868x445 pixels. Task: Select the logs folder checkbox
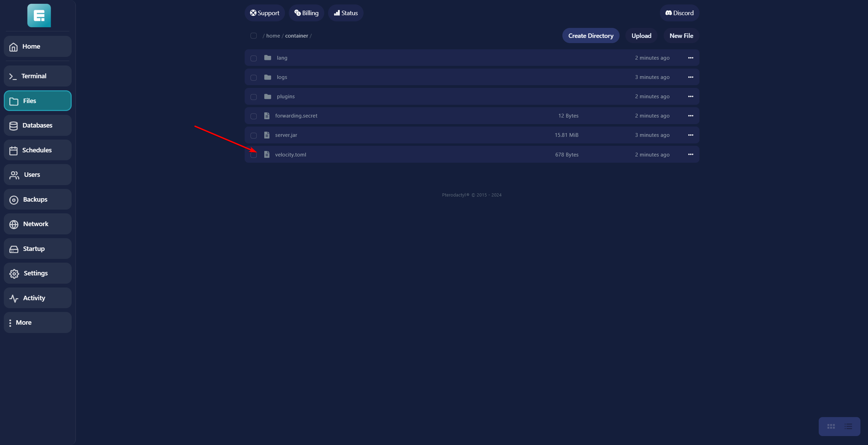coord(254,78)
